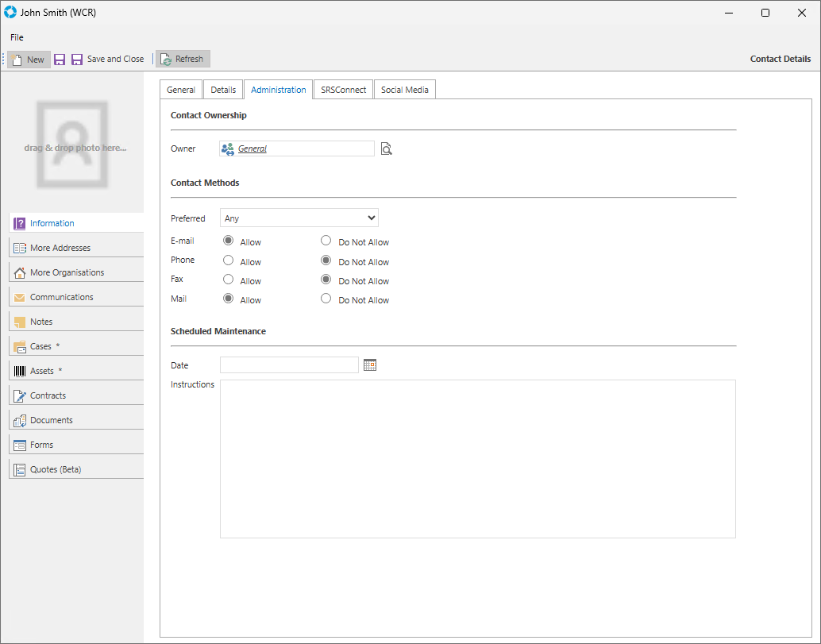821x644 pixels.
Task: Expand the Preferred contact method dropdown
Action: (x=299, y=218)
